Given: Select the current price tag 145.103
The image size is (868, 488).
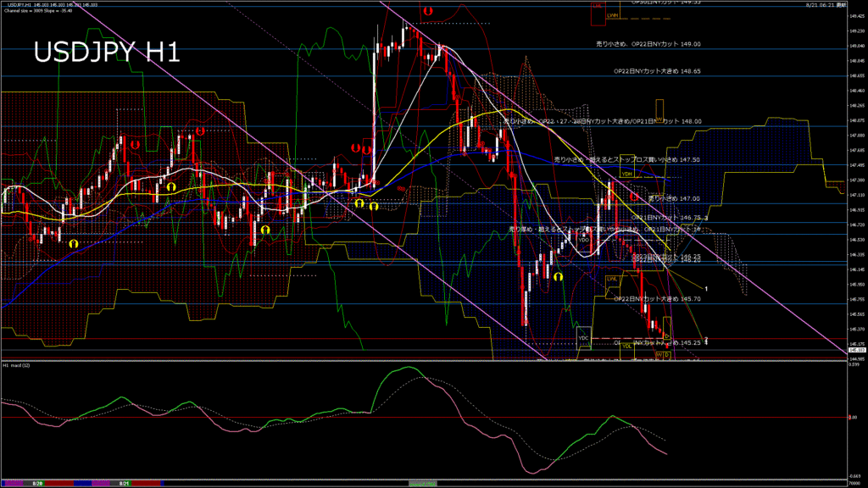Looking at the screenshot, I should (856, 350).
